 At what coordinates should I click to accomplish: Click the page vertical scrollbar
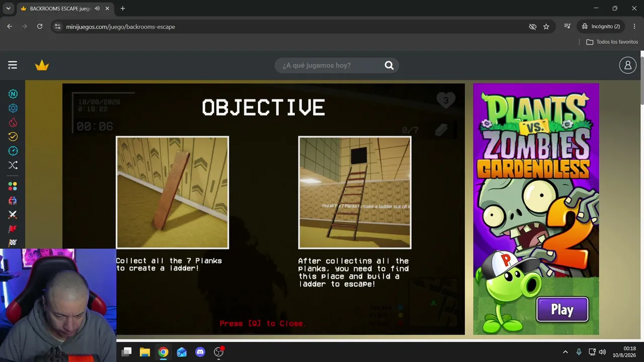click(x=641, y=80)
